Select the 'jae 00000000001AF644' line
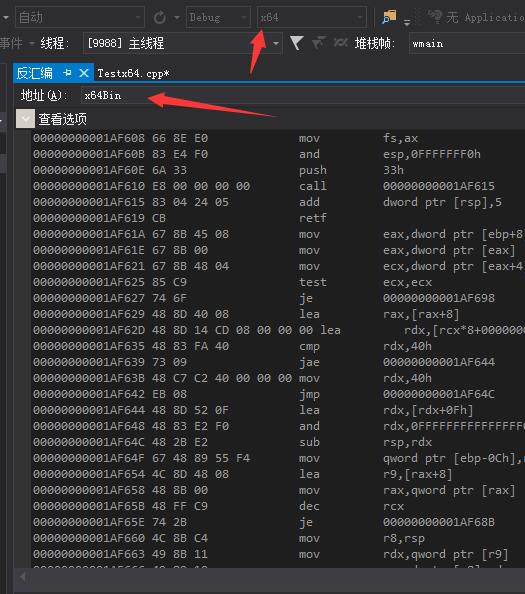 pos(278,362)
